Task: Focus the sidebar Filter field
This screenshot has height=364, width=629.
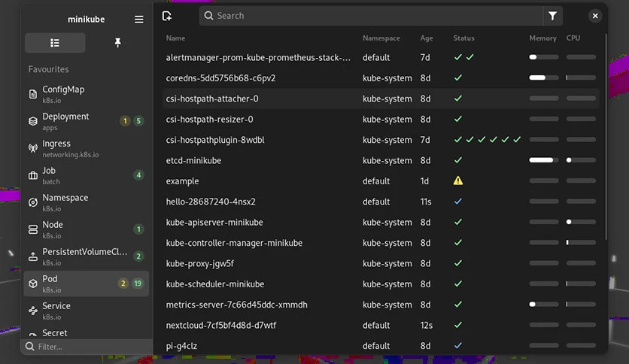Action: pos(87,347)
